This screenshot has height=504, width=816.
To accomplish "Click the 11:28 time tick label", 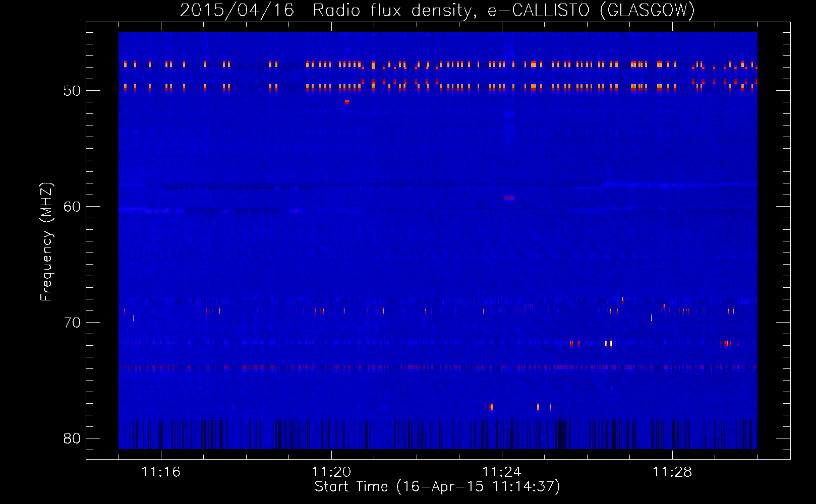I will pos(672,472).
